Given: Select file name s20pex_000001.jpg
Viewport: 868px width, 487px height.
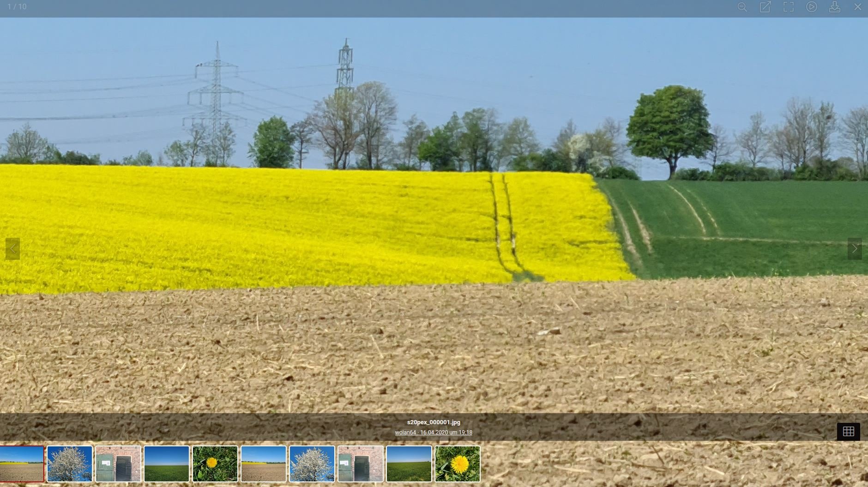Looking at the screenshot, I should 434,422.
